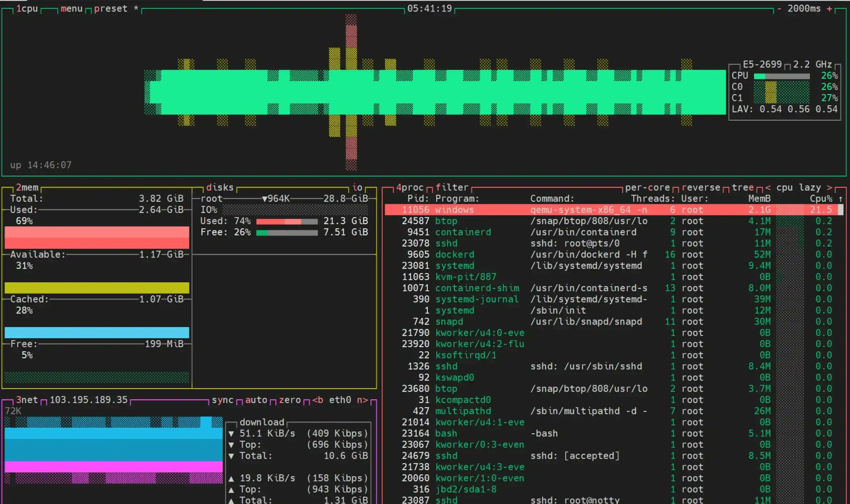Select previous sort column with < arrow
The width and height of the screenshot is (850, 504).
(768, 187)
